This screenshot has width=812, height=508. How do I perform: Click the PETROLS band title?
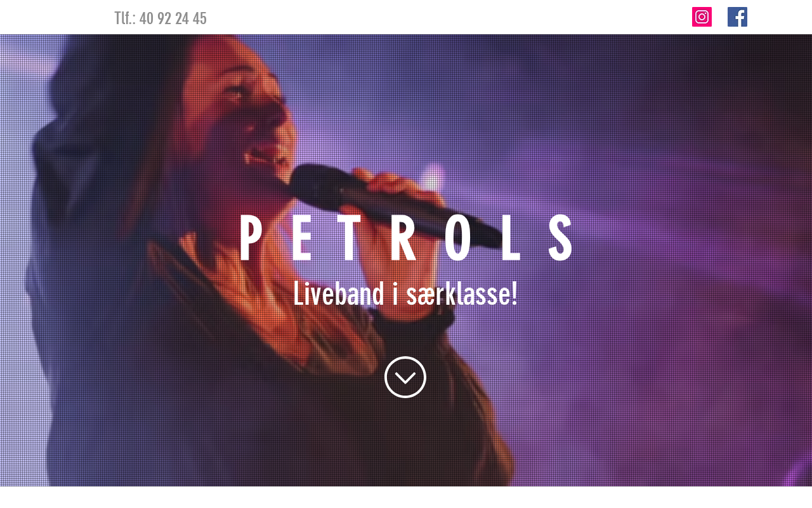coord(407,238)
